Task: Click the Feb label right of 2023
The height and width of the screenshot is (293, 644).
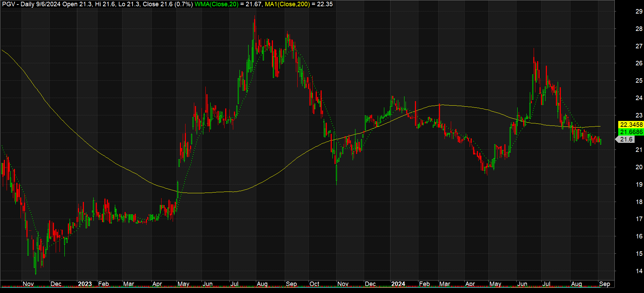Action: click(x=103, y=284)
